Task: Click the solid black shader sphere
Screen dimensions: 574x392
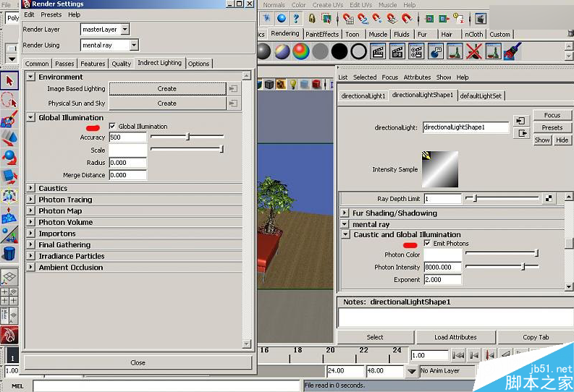Action: click(339, 51)
